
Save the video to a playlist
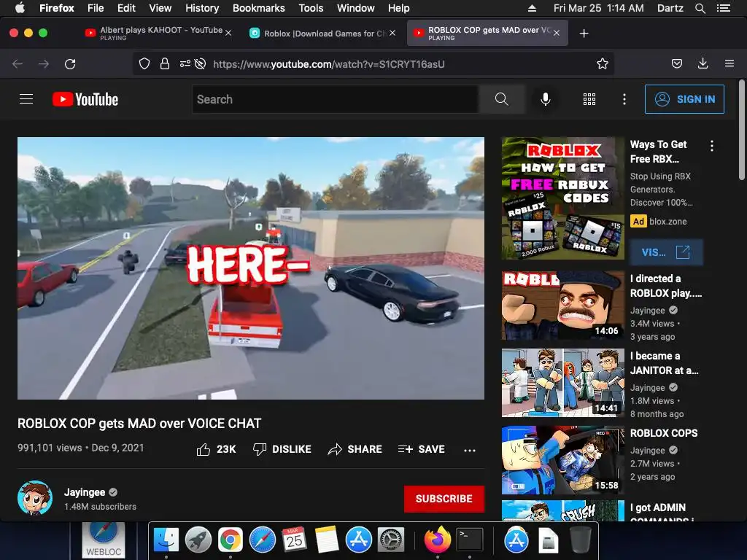click(422, 449)
